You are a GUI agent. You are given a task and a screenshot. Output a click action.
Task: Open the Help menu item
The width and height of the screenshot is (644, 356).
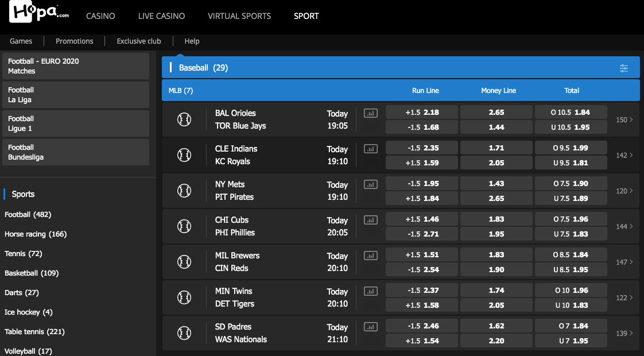tap(192, 41)
